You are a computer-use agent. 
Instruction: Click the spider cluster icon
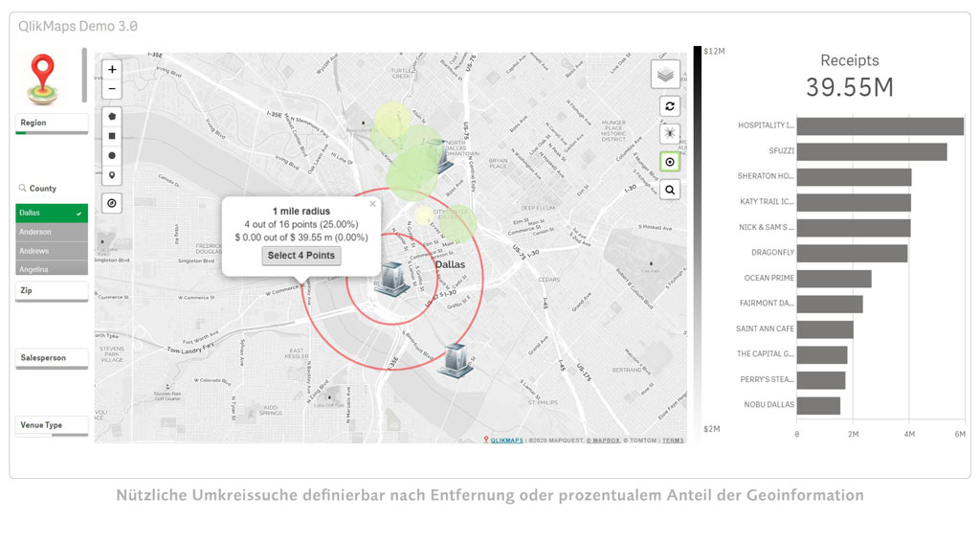[x=670, y=133]
